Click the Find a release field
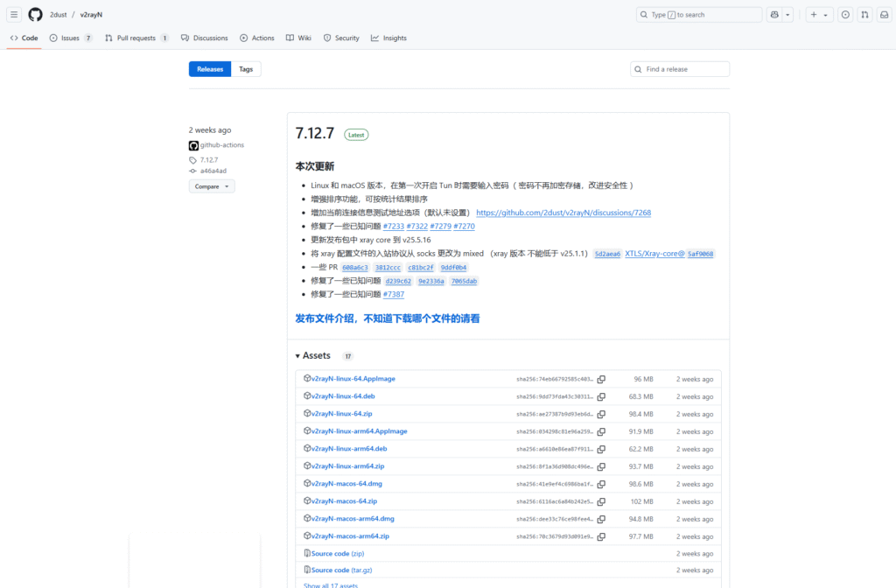The height and width of the screenshot is (588, 896). pyautogui.click(x=680, y=69)
